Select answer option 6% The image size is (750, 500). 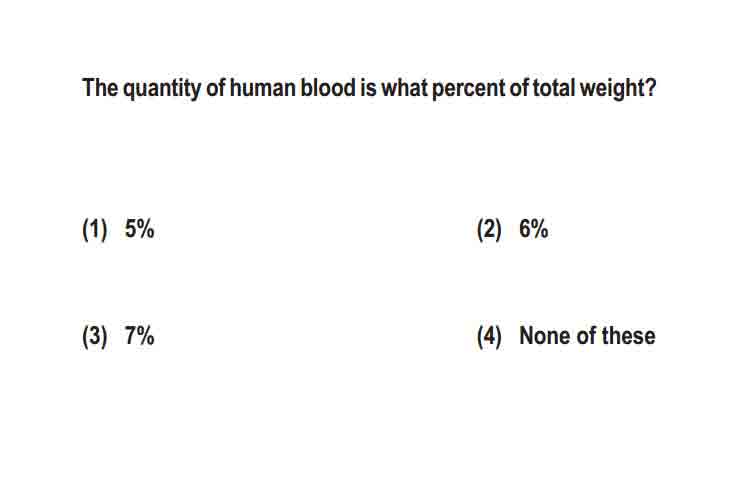click(533, 229)
